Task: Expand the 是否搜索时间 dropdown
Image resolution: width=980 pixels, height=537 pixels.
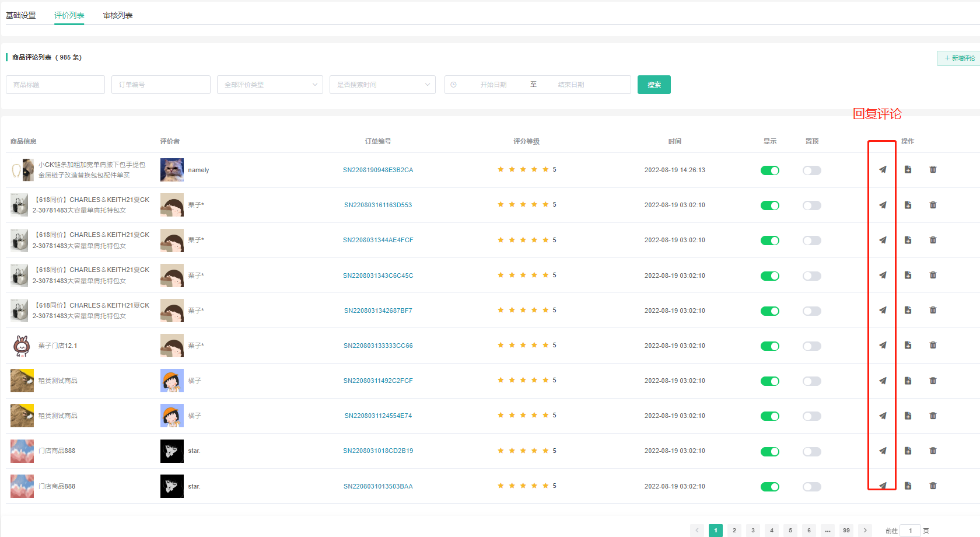Action: point(382,85)
